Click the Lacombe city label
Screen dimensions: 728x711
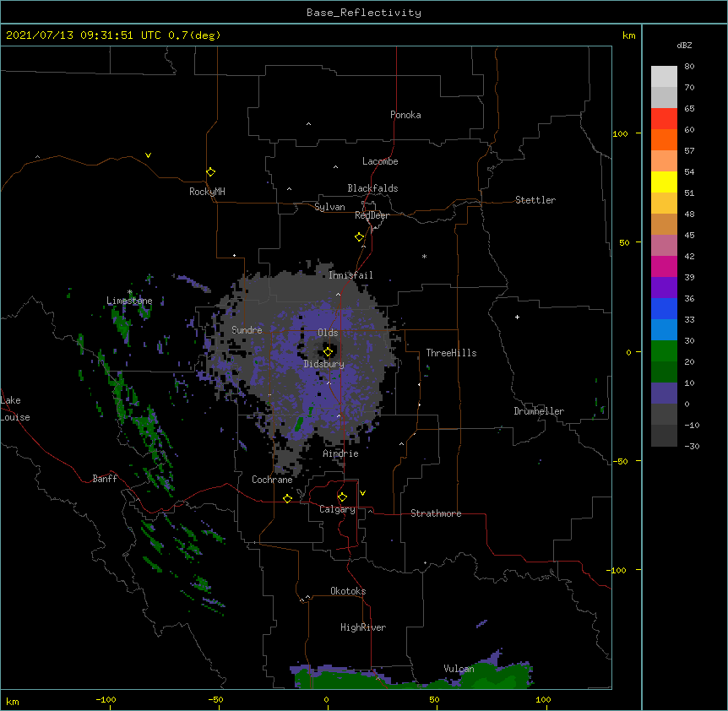380,161
